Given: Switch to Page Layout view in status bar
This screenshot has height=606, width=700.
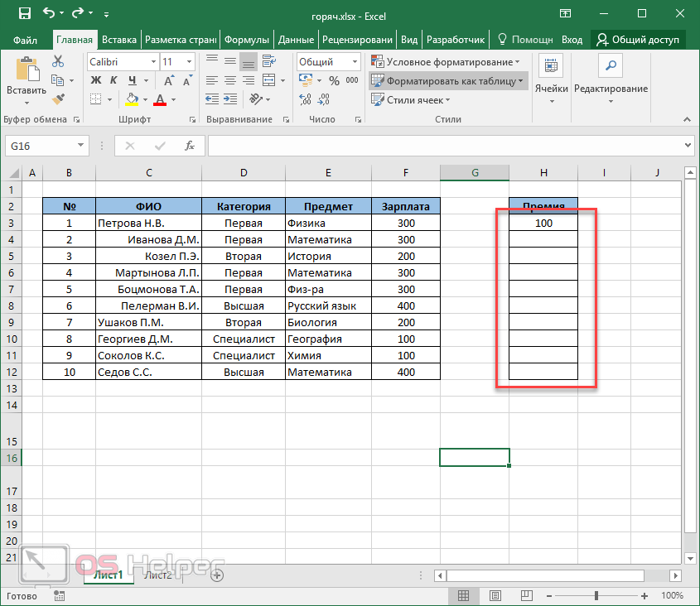Looking at the screenshot, I should [x=495, y=595].
